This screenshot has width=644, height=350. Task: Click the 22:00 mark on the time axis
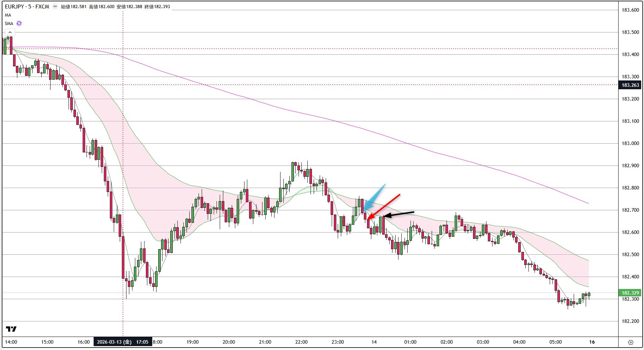(301, 342)
